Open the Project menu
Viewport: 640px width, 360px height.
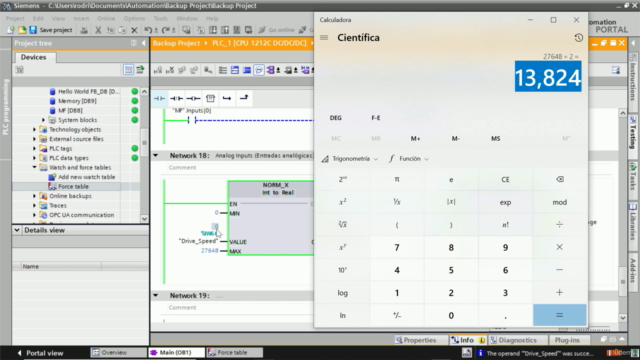pos(15,18)
